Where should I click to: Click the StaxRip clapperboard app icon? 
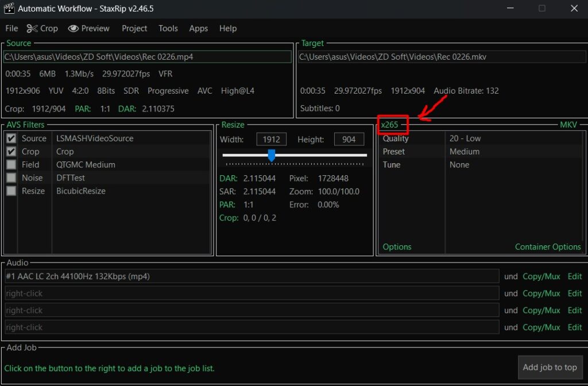point(9,9)
